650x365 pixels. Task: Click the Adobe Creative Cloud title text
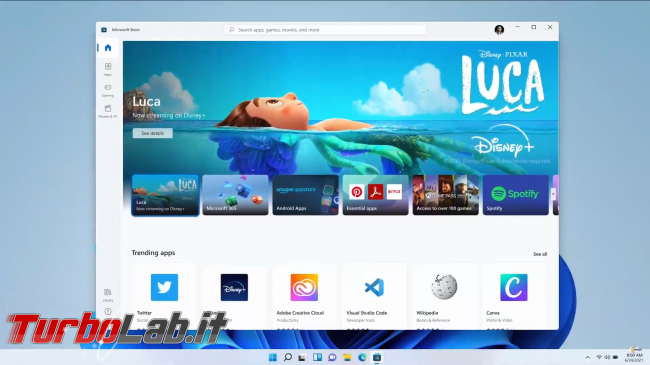click(300, 313)
